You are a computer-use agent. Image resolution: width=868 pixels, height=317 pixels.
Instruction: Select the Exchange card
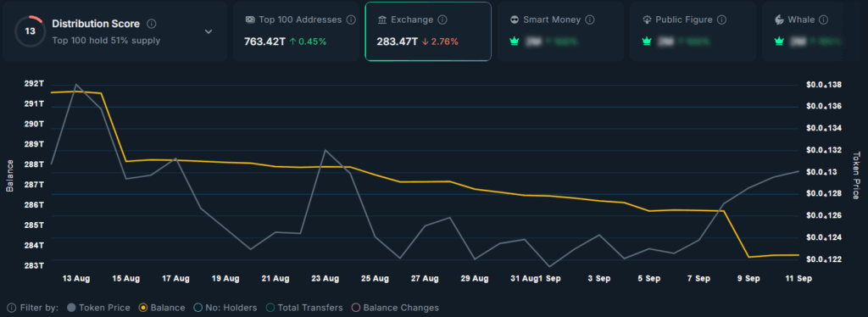click(x=428, y=31)
